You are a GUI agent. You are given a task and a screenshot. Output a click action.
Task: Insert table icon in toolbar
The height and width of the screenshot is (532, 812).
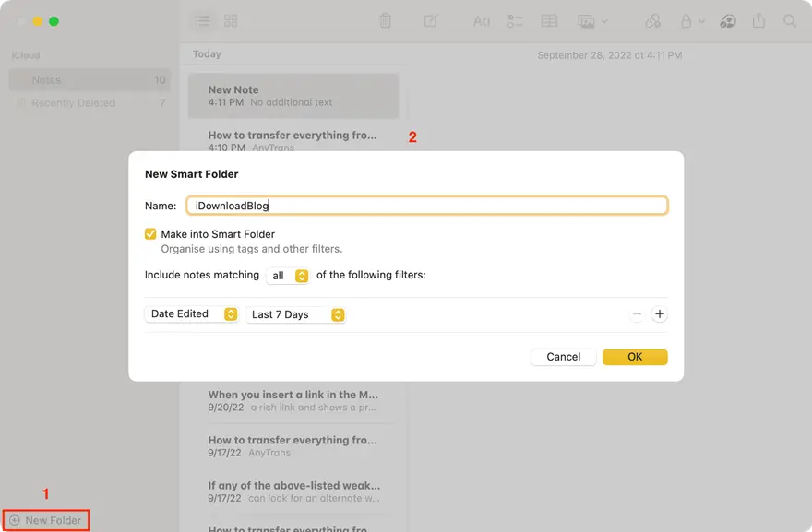[549, 20]
